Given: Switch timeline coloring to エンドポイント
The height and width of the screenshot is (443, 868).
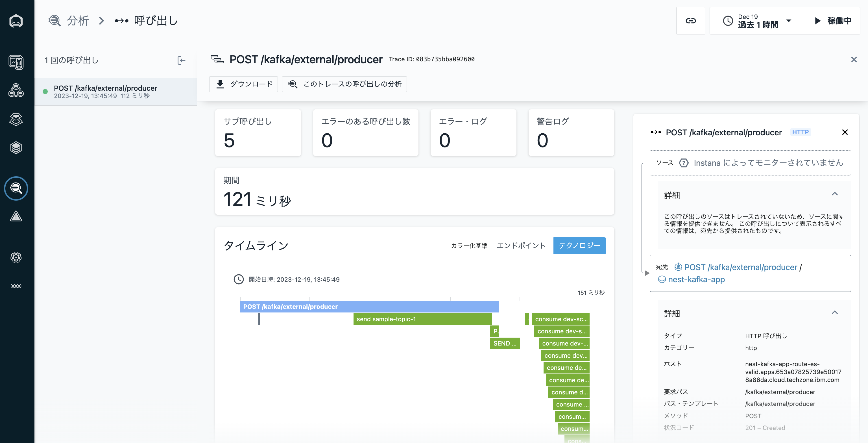Looking at the screenshot, I should tap(521, 246).
